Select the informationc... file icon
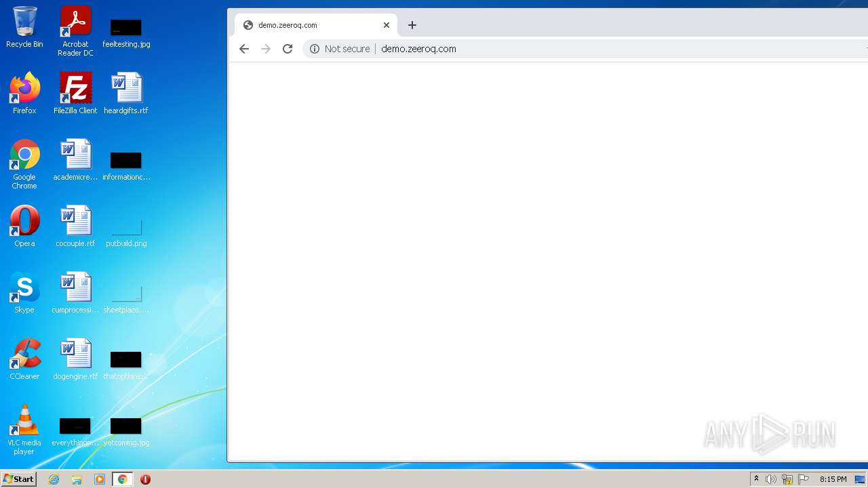868x488 pixels. 126,165
